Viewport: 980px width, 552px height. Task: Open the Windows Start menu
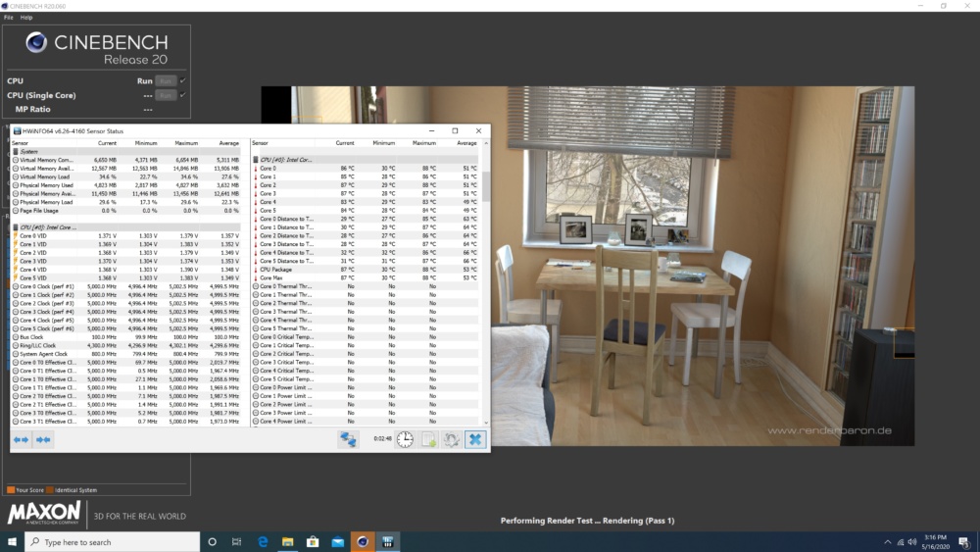point(12,542)
